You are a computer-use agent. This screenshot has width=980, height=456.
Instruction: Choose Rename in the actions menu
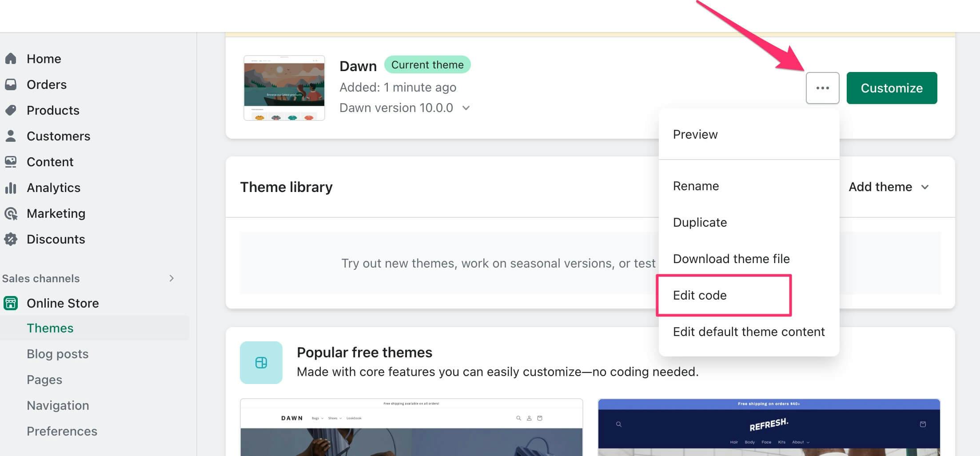[696, 186]
